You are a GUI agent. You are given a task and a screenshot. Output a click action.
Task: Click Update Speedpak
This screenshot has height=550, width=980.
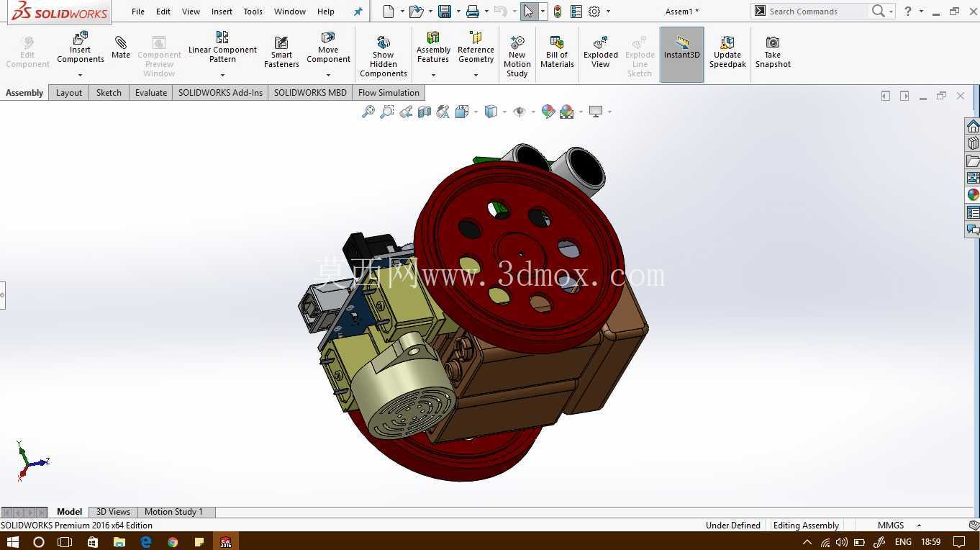(727, 52)
